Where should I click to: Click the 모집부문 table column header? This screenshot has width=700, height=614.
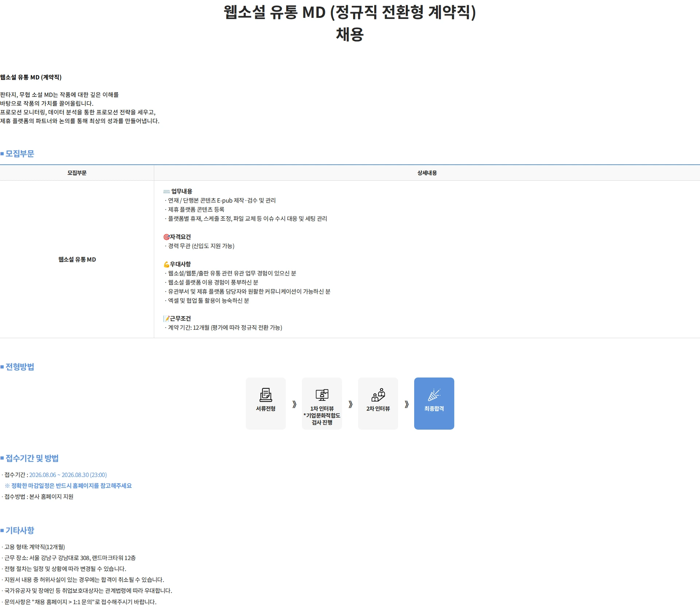coord(77,173)
